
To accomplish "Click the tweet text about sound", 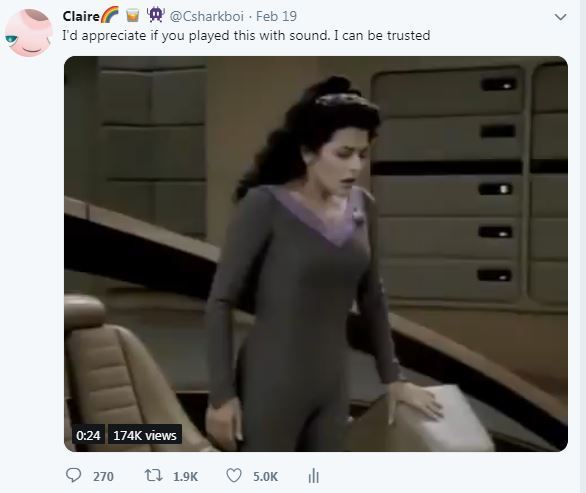I will pos(246,36).
